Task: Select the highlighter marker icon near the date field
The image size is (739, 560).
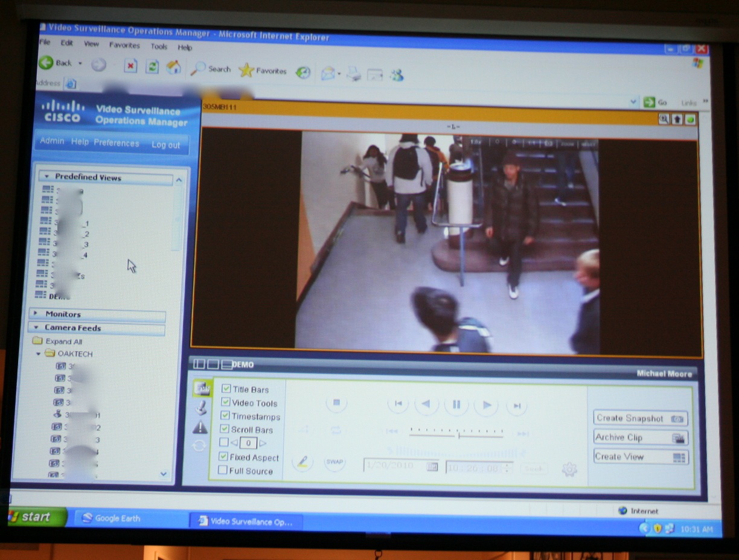Action: [x=303, y=462]
